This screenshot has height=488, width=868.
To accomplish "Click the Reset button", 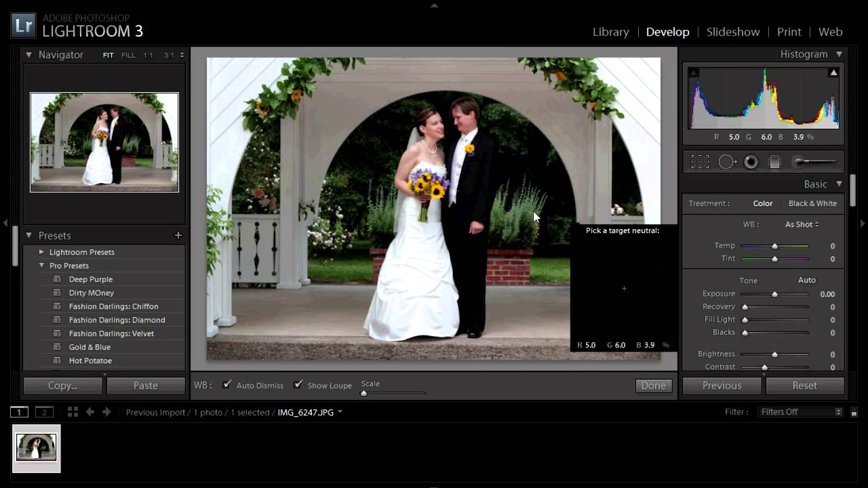I will (805, 386).
